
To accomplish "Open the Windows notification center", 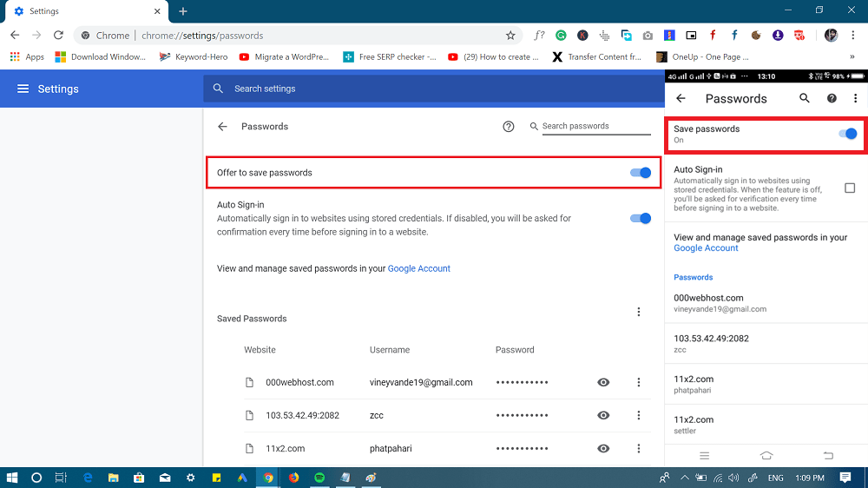I will (845, 478).
